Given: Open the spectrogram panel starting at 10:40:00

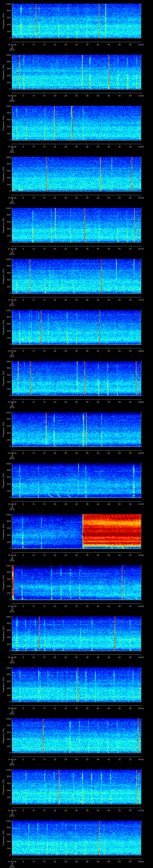Looking at the screenshot, I should click(76, 481).
